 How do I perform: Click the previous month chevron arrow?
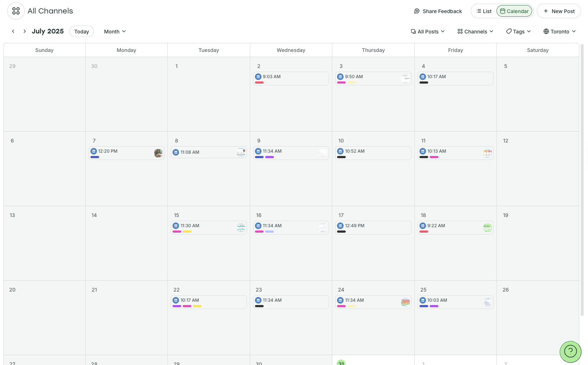pyautogui.click(x=13, y=31)
